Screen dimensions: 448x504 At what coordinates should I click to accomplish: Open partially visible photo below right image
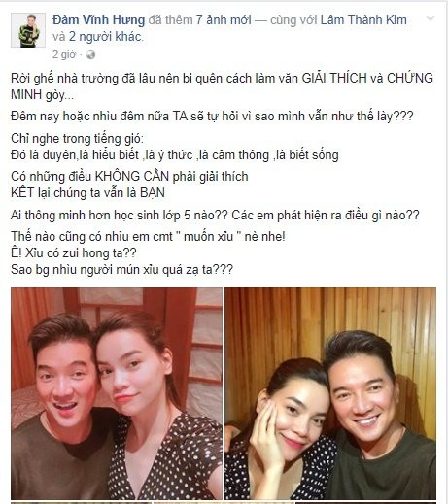[366, 503]
